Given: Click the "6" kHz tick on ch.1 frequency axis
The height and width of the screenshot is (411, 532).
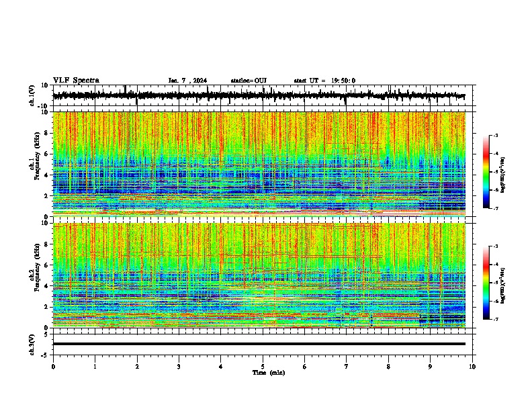Looking at the screenshot, I should click(x=47, y=154).
